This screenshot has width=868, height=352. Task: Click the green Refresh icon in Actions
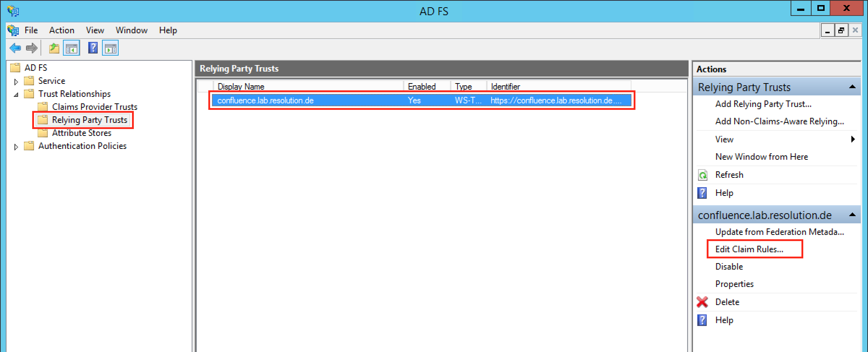coord(702,175)
